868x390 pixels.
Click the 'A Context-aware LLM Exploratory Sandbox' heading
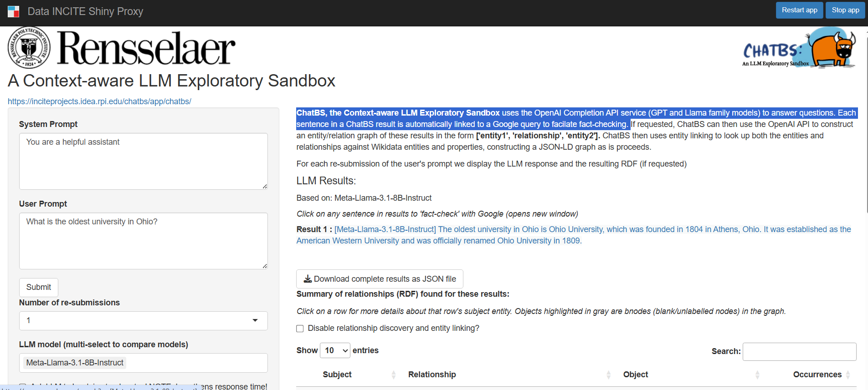172,81
